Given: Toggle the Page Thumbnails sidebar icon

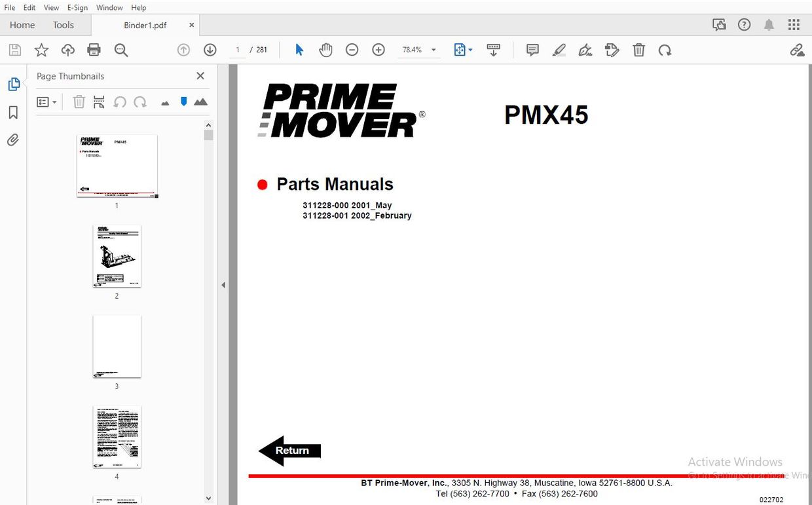Looking at the screenshot, I should click(x=13, y=84).
